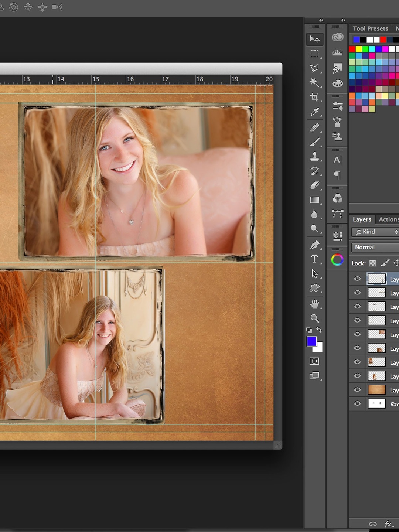Switch to the Actions tab

coord(389,219)
